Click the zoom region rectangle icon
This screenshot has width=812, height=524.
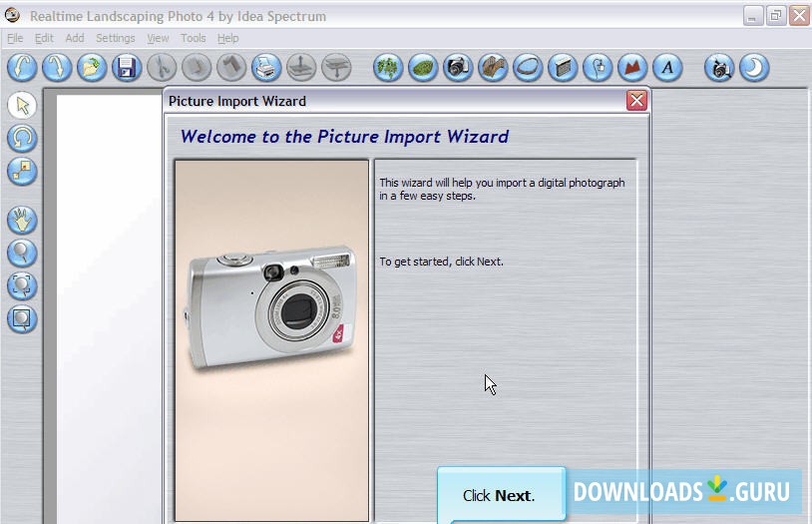pos(22,318)
